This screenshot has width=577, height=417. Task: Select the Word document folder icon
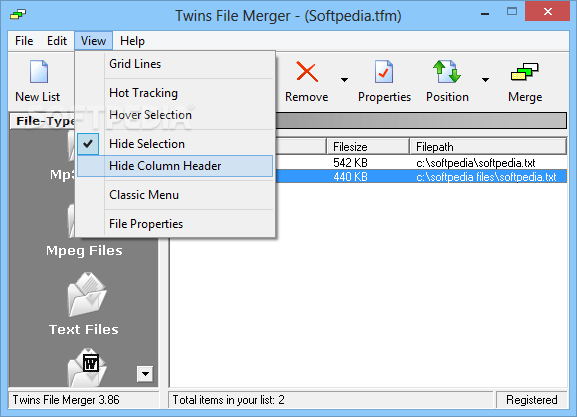coord(87,367)
